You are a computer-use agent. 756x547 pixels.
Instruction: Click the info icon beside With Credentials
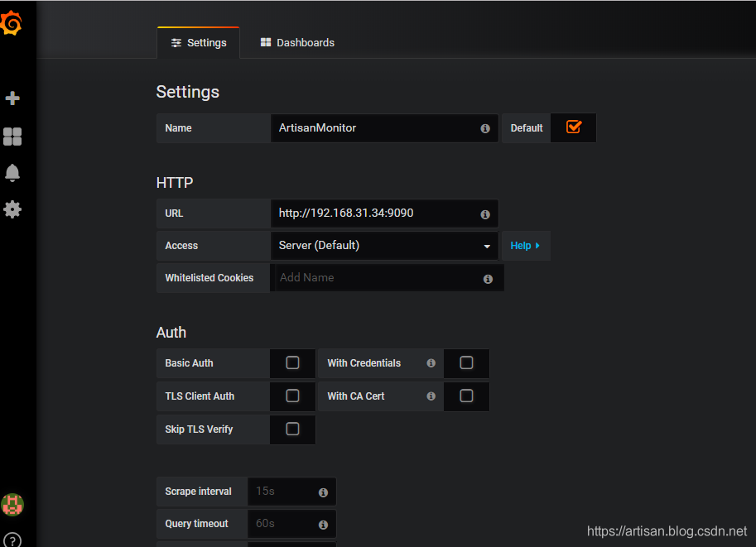click(x=431, y=363)
